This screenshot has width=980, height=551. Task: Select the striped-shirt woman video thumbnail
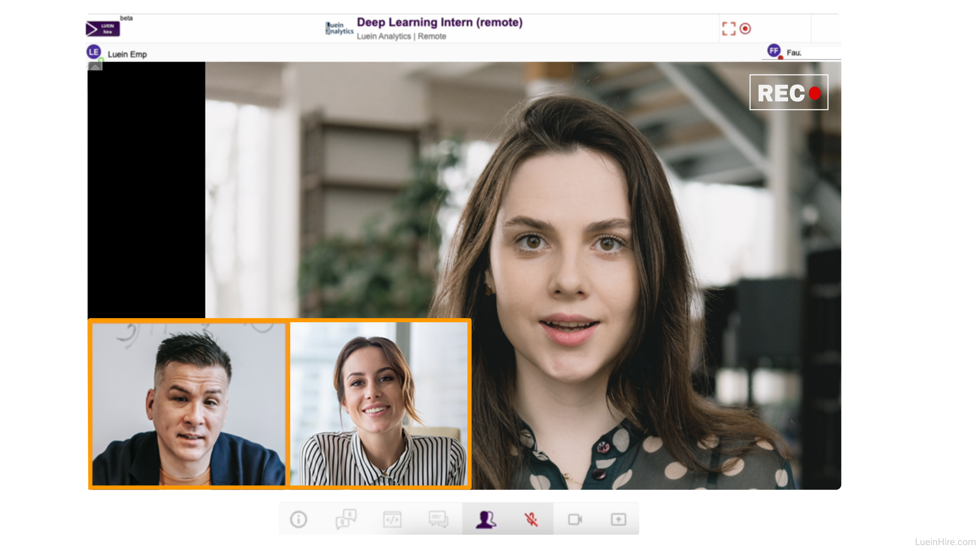[379, 404]
